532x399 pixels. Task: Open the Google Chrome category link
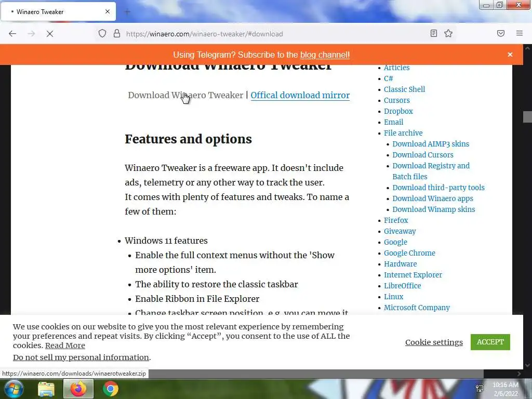[409, 253]
